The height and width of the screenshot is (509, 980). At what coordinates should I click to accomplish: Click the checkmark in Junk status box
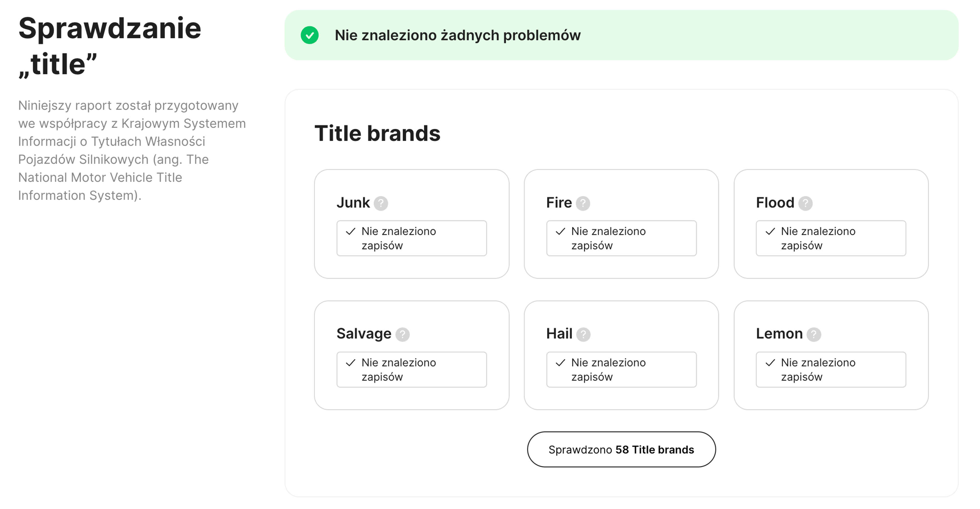350,231
